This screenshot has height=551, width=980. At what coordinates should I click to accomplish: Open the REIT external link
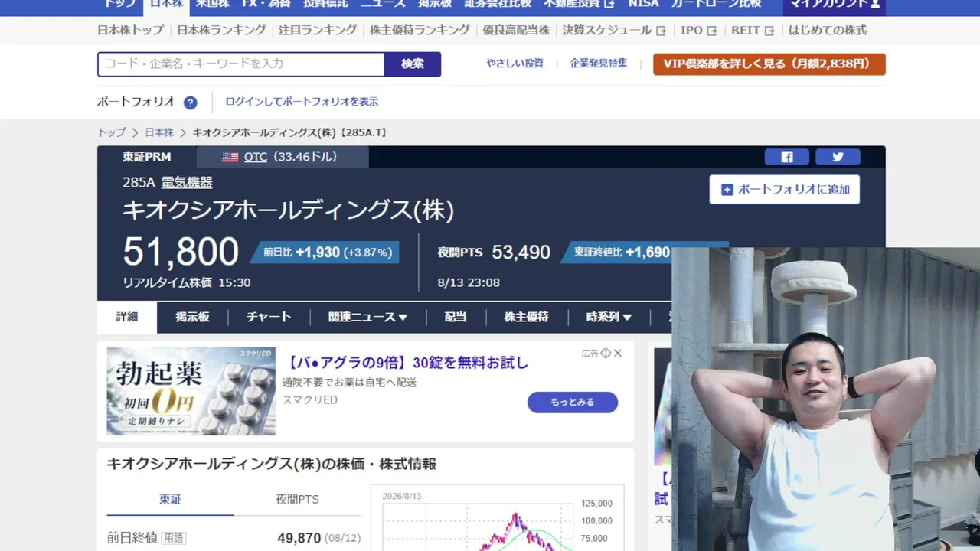click(753, 31)
